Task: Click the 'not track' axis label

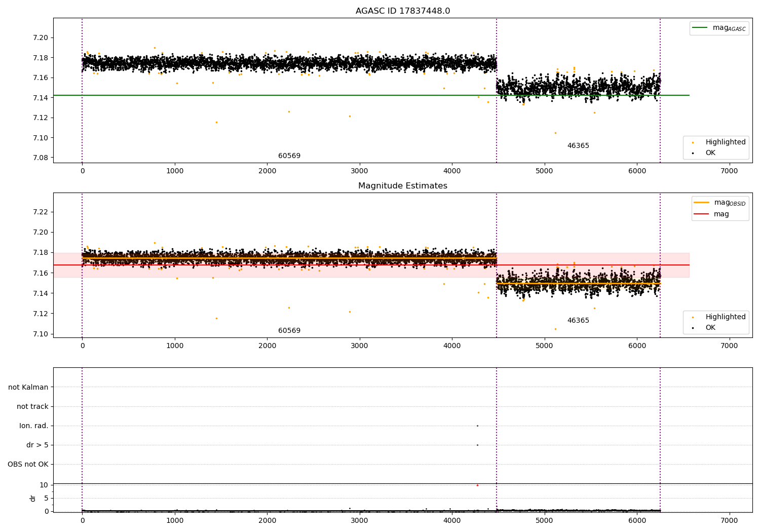Action: 32,406
